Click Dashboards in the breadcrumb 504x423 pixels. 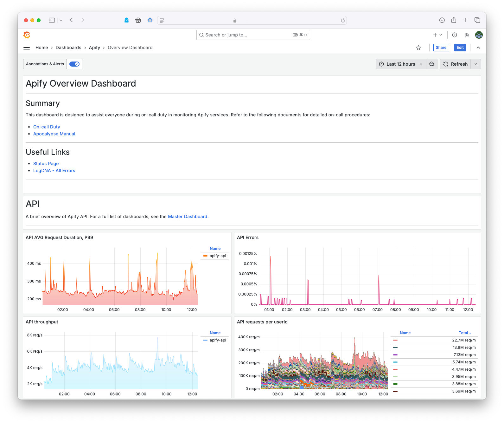(68, 48)
